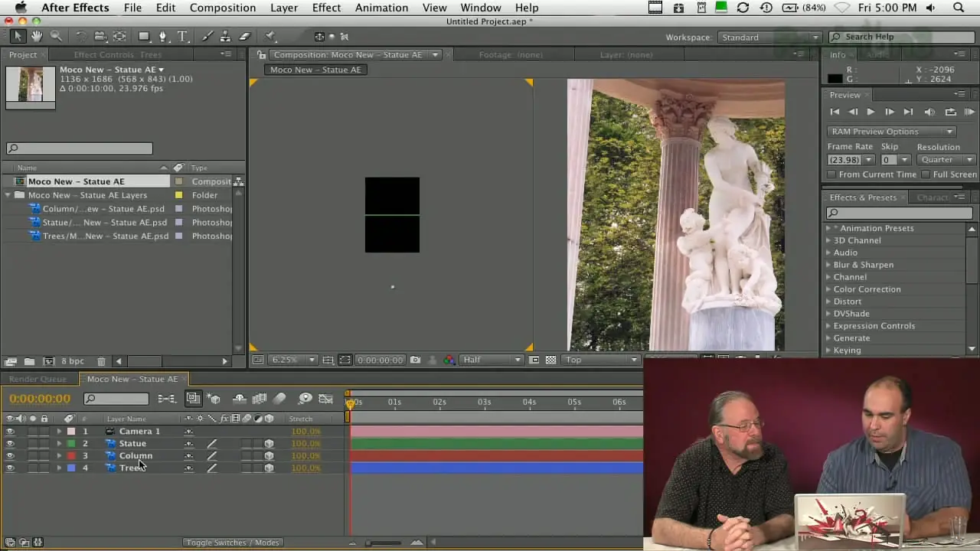Open the Layer menu
This screenshot has height=551, width=980.
[284, 8]
